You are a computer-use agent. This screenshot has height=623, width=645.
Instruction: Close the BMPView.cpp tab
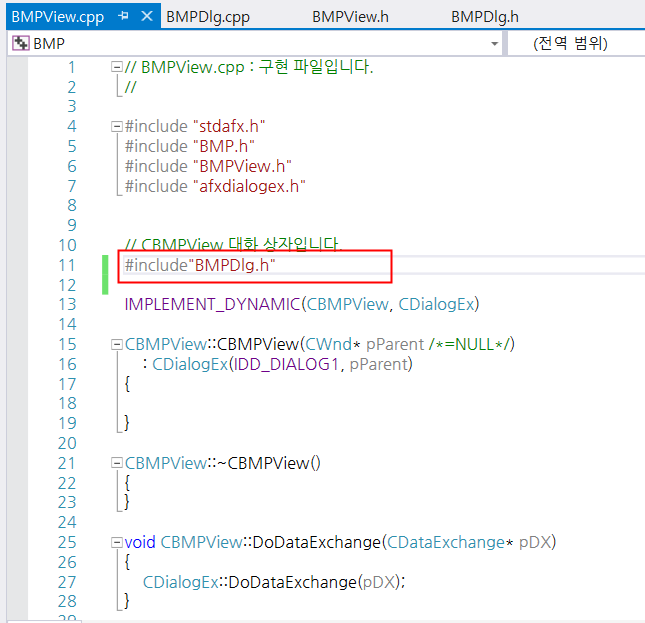click(147, 16)
